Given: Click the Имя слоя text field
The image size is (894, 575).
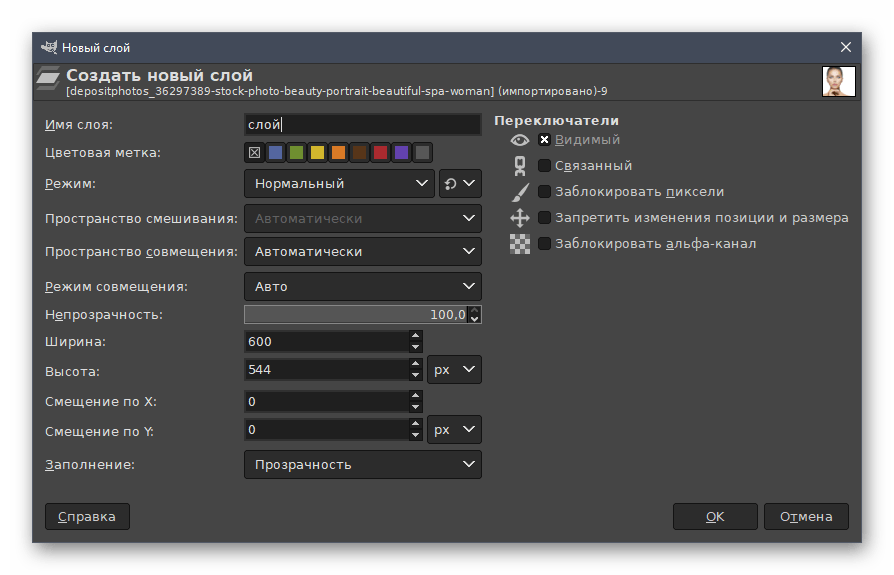Looking at the screenshot, I should point(362,125).
